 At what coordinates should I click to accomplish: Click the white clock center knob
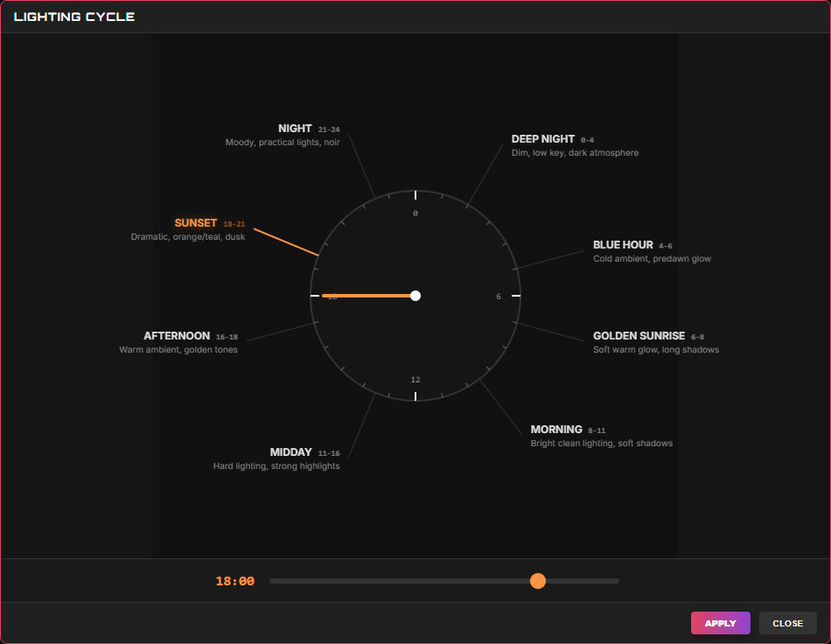point(415,296)
